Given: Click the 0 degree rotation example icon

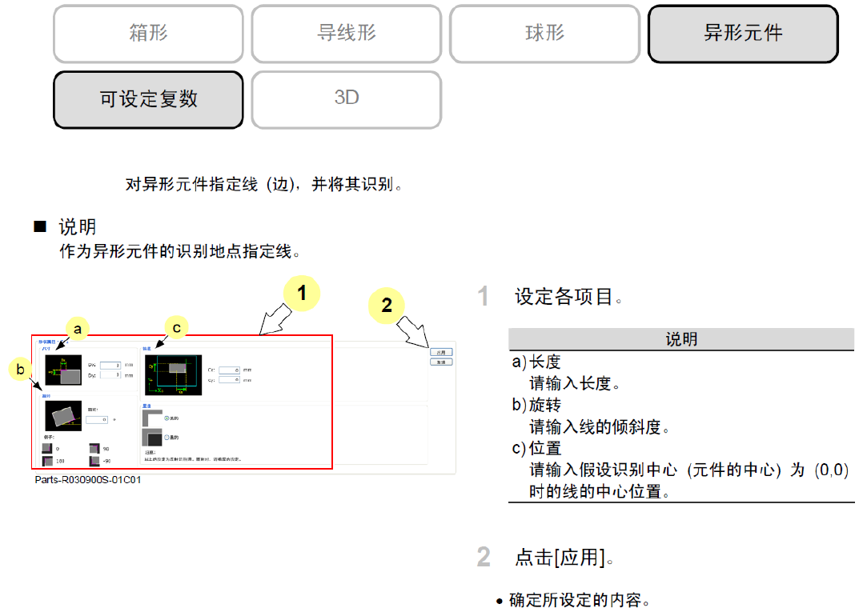Looking at the screenshot, I should (46, 448).
